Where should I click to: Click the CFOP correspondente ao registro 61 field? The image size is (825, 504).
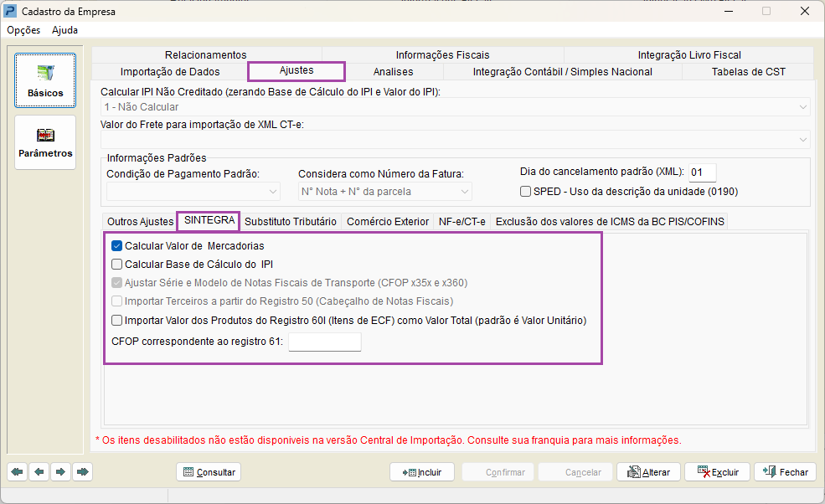tap(325, 342)
